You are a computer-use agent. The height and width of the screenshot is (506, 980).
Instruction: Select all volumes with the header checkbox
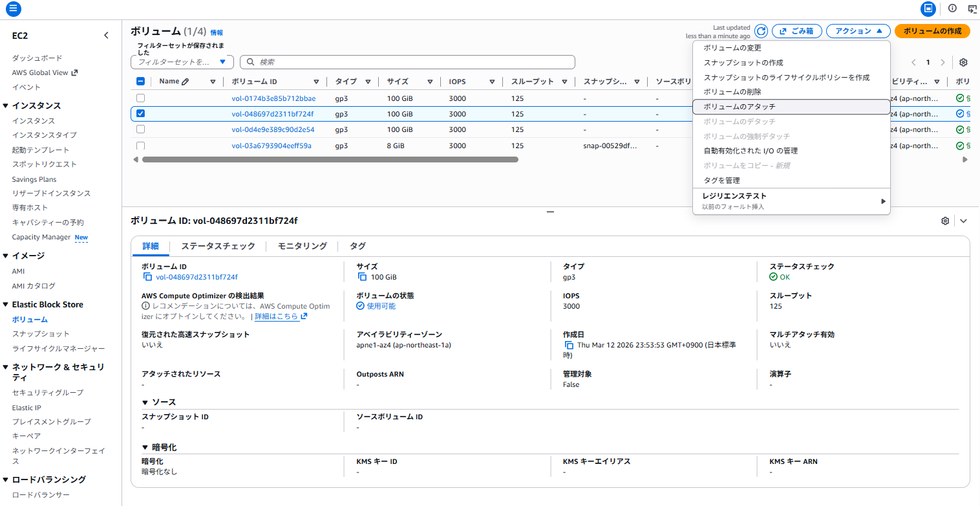(140, 81)
